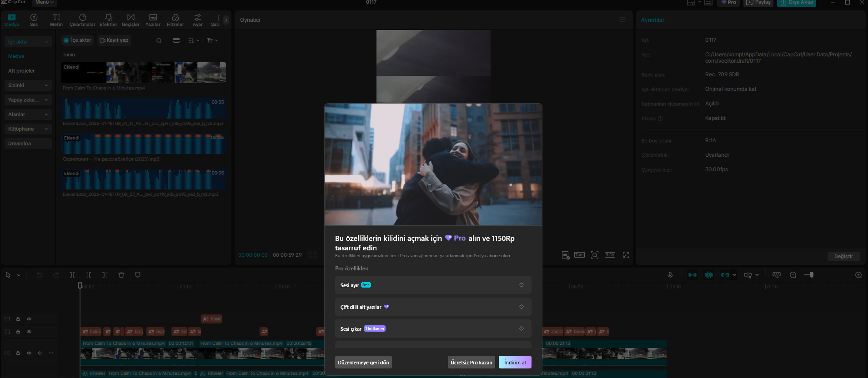Image resolution: width=868 pixels, height=378 pixels.
Task: Select the Çift dilli alt yazılar radio
Action: 522,307
